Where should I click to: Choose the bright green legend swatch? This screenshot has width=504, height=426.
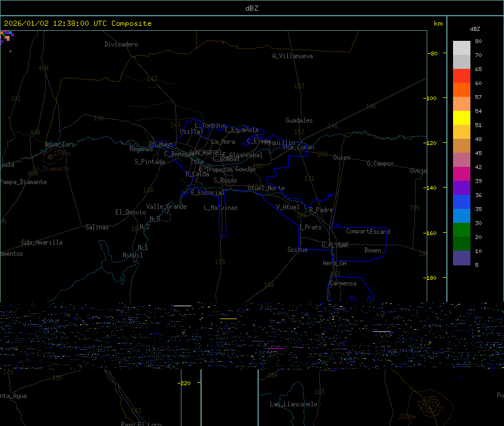[461, 230]
